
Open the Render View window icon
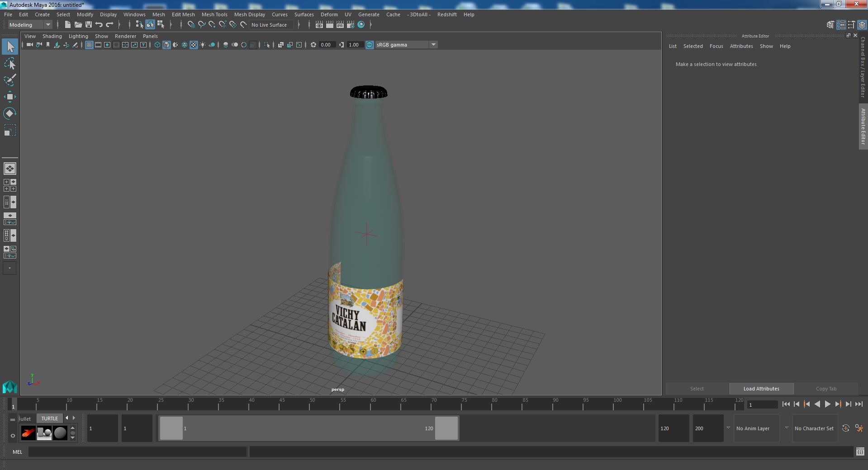pos(319,25)
